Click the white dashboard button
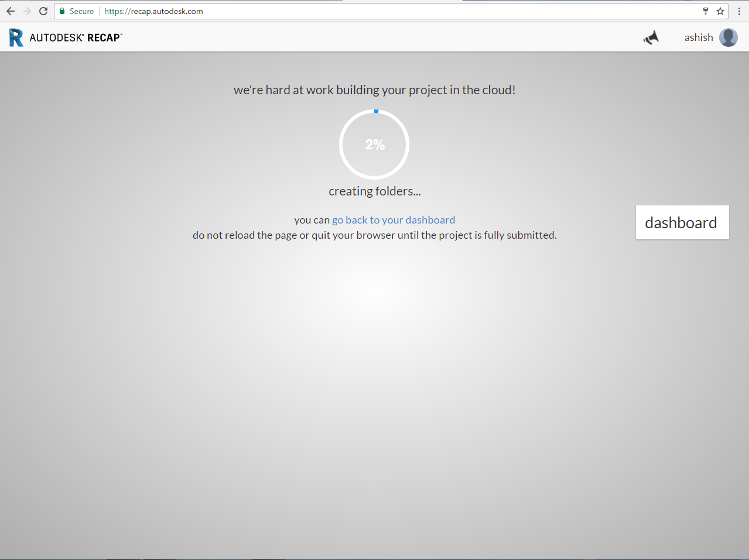This screenshot has width=749, height=560. click(682, 222)
